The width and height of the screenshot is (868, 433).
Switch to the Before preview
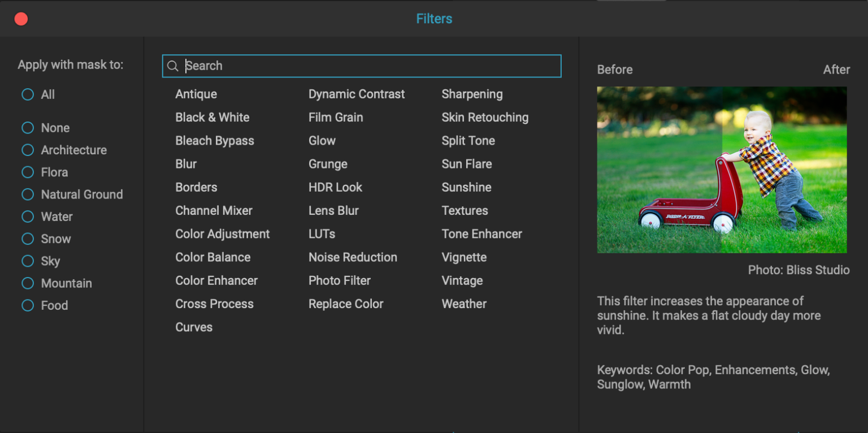pos(614,69)
